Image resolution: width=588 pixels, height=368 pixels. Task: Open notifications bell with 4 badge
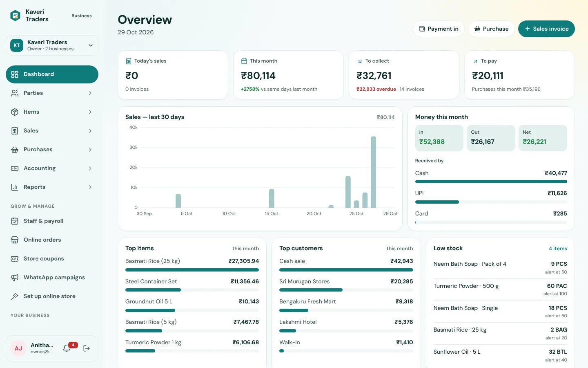[x=67, y=348]
